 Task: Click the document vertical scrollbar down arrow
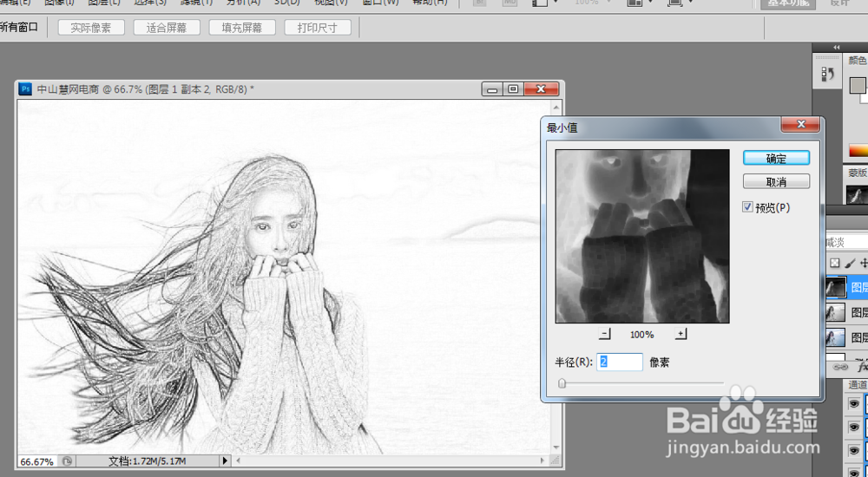click(x=556, y=448)
